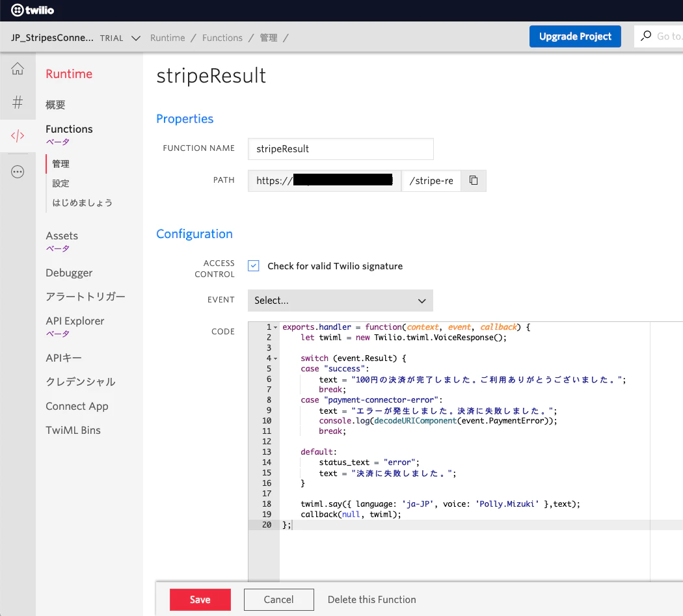The height and width of the screenshot is (616, 683).
Task: Open 設定 under Functions
Action: point(60,183)
